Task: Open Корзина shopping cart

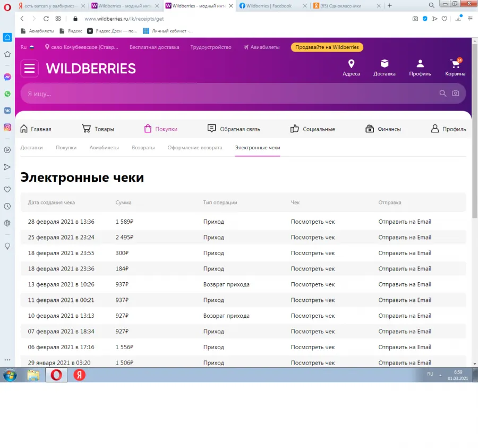Action: pos(455,67)
